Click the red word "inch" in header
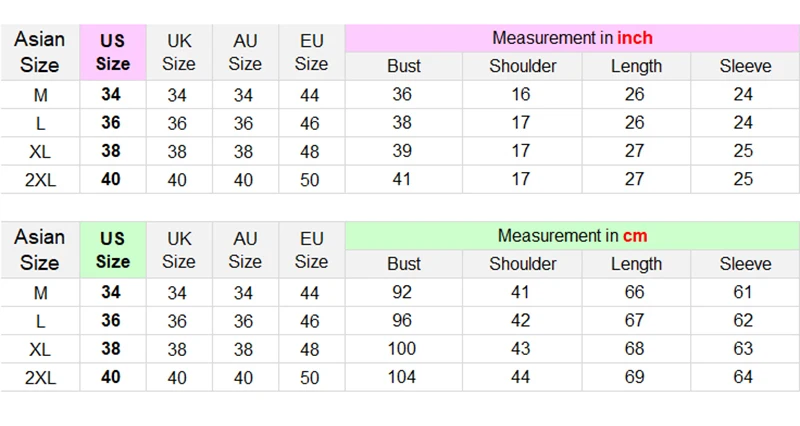Viewport: 800px width, 426px height. [x=635, y=39]
